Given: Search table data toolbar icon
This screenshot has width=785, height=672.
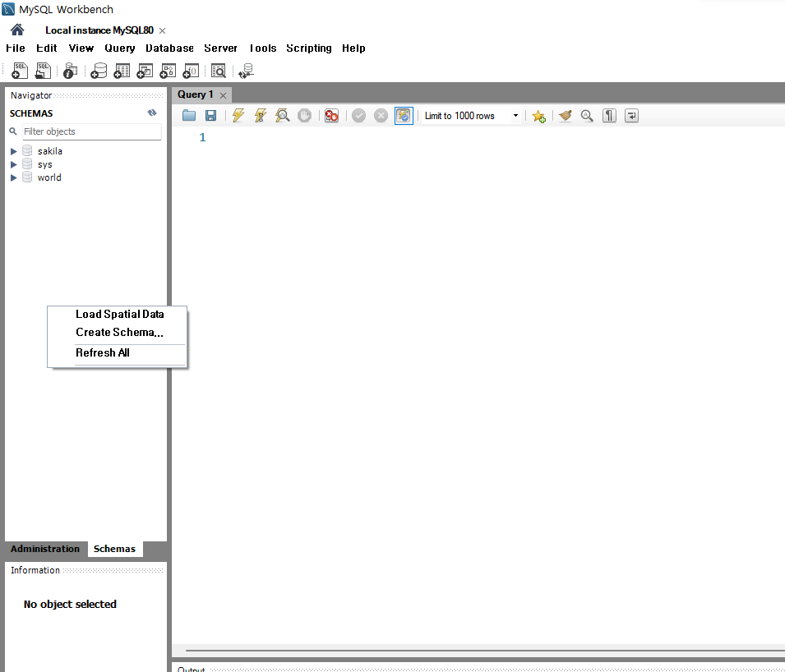Looking at the screenshot, I should click(x=219, y=71).
